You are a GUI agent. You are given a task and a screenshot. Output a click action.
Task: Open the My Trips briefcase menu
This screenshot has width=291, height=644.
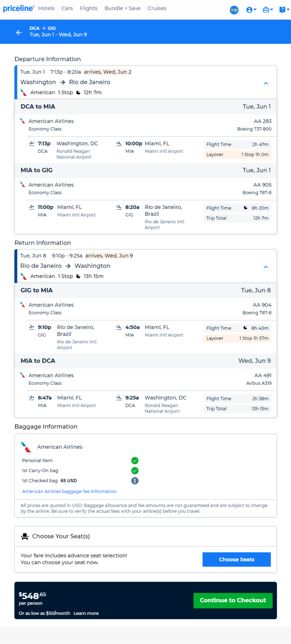[x=268, y=10]
